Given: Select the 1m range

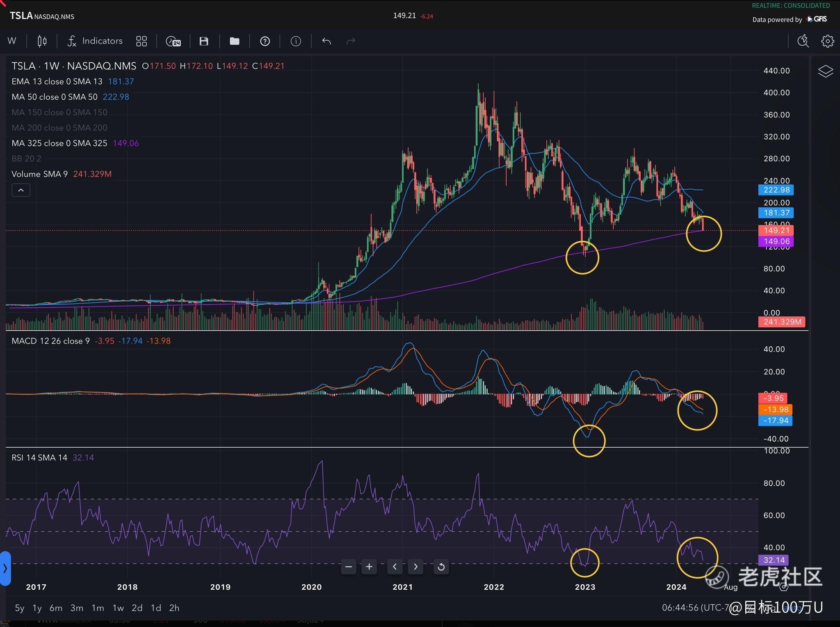Looking at the screenshot, I should (x=98, y=608).
